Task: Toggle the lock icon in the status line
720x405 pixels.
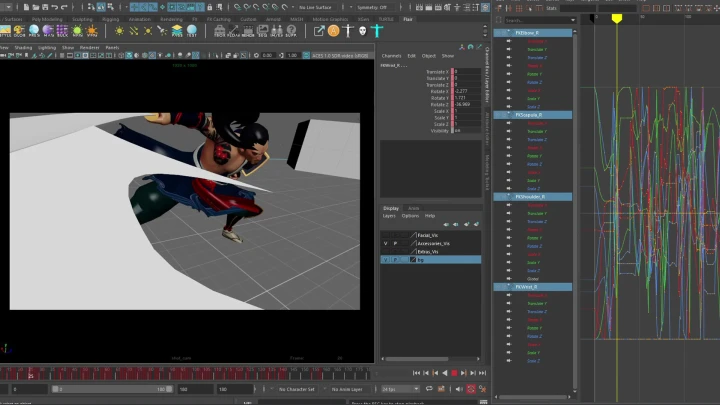Action: 210,7
